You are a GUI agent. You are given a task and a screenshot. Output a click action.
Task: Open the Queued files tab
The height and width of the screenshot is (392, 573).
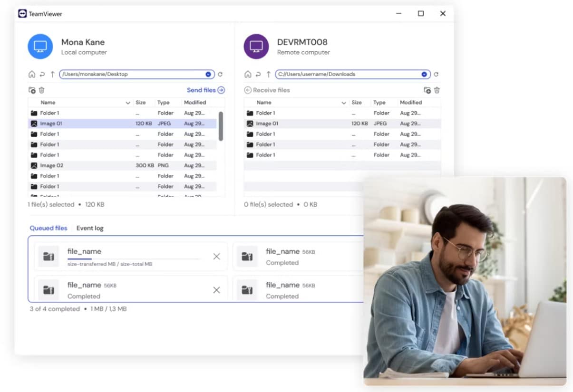49,228
